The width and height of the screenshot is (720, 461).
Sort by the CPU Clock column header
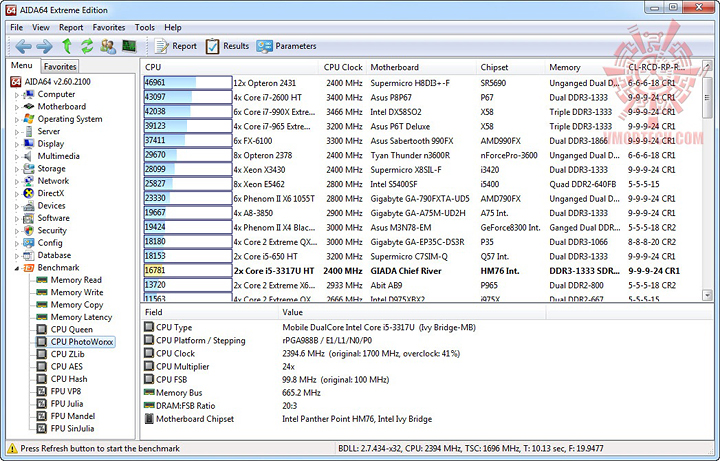coord(343,67)
